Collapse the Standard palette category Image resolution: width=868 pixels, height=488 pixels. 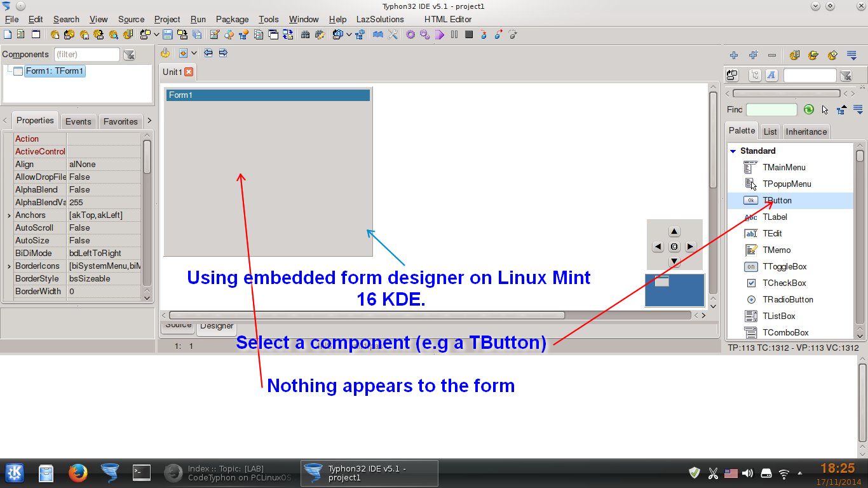point(733,151)
